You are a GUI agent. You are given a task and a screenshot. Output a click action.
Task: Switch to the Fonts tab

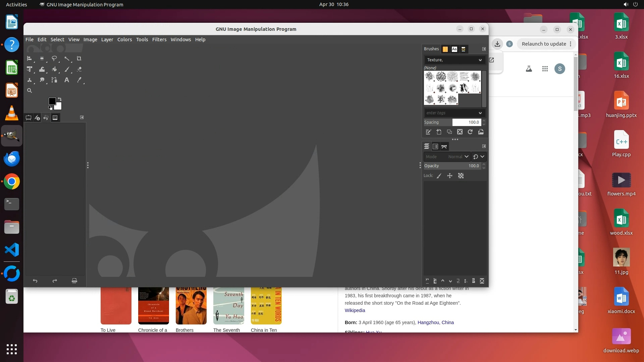(454, 49)
